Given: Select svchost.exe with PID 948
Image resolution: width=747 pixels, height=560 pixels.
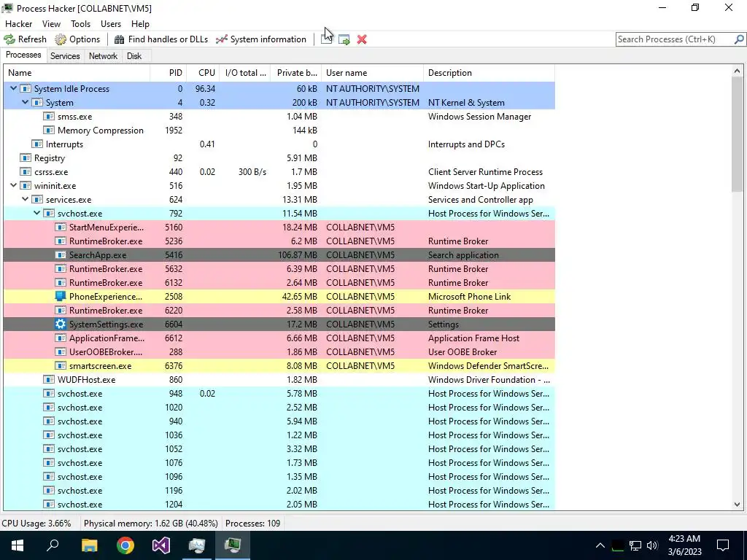Looking at the screenshot, I should coord(279,393).
